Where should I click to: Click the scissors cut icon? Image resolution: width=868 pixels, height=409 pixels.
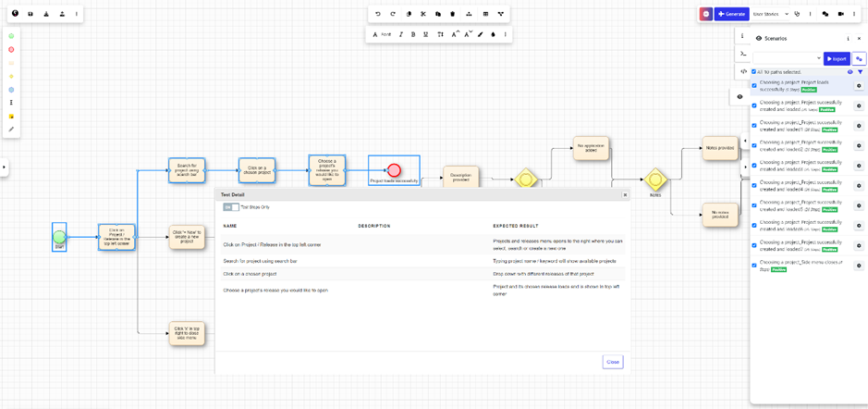coord(423,14)
